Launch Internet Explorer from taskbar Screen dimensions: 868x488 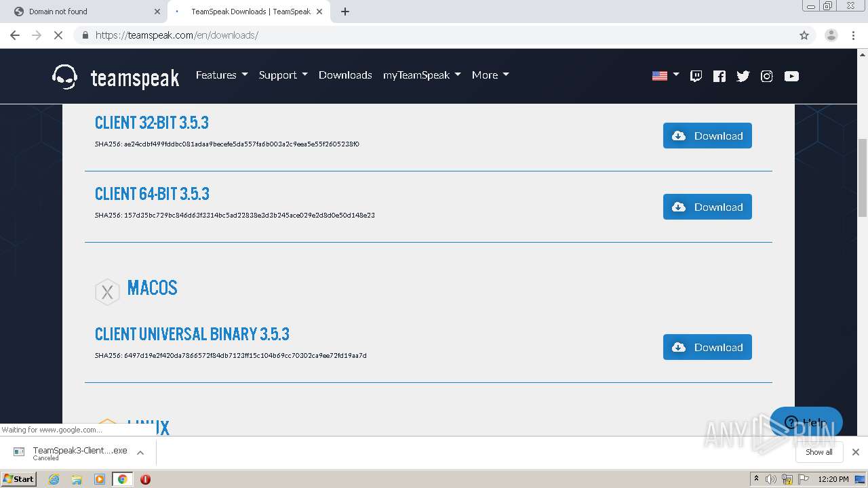pos(54,479)
